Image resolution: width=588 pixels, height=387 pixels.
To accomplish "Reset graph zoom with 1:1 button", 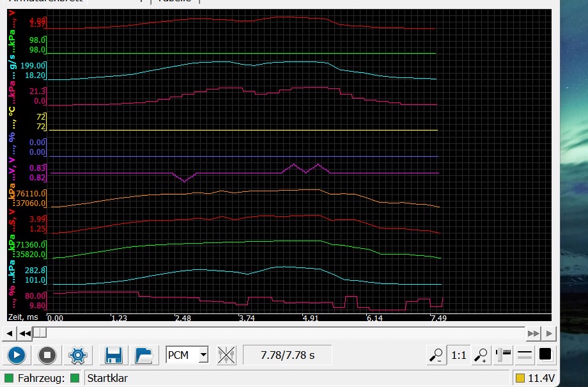I will [458, 355].
